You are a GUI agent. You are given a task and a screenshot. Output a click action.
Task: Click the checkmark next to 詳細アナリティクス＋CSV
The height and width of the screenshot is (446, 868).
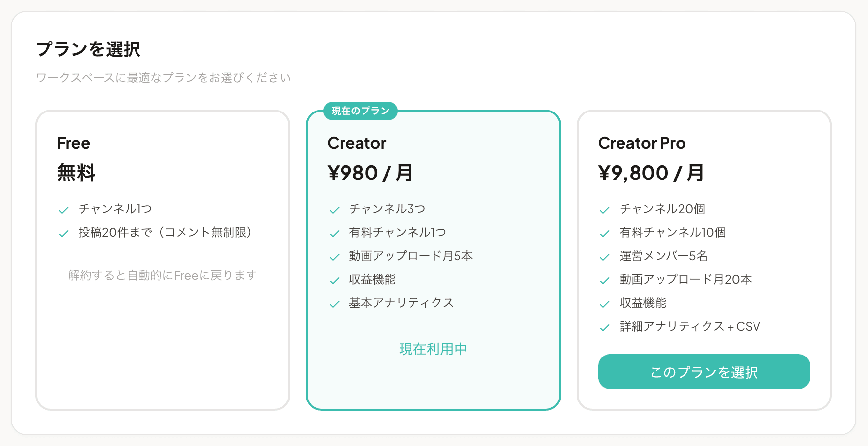coord(605,327)
